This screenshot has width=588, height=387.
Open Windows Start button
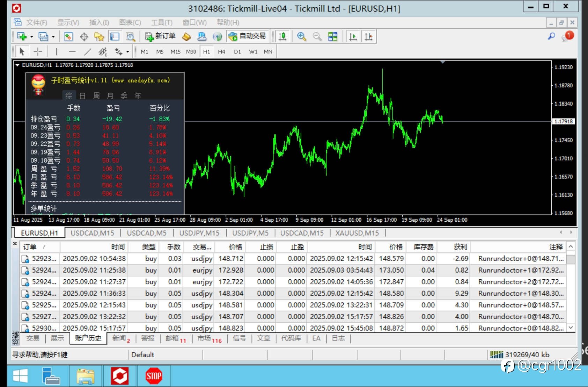point(20,376)
